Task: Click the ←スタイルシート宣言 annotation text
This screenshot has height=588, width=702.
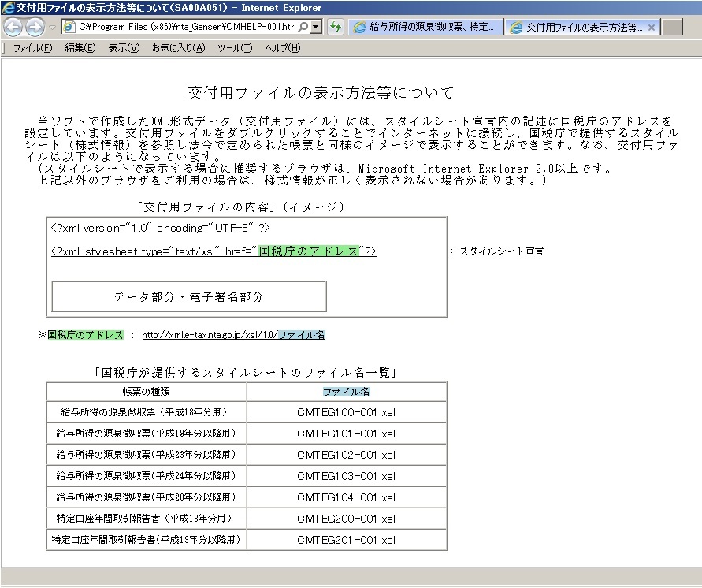Action: pos(496,251)
